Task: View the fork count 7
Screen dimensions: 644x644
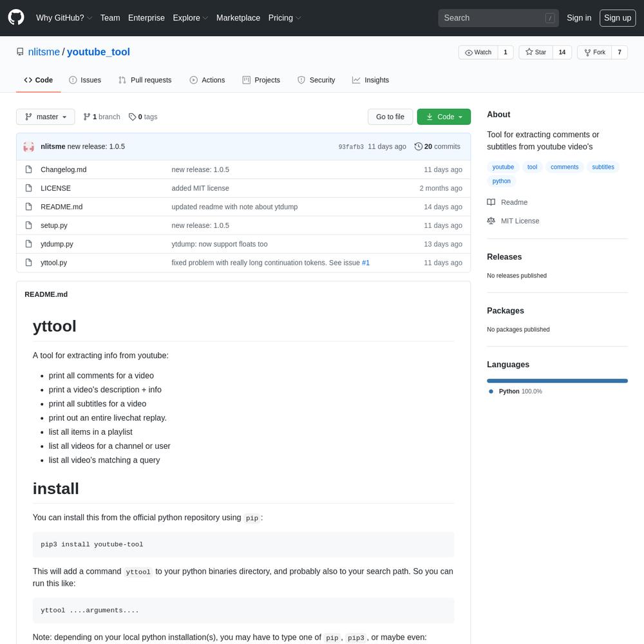Action: pyautogui.click(x=620, y=52)
